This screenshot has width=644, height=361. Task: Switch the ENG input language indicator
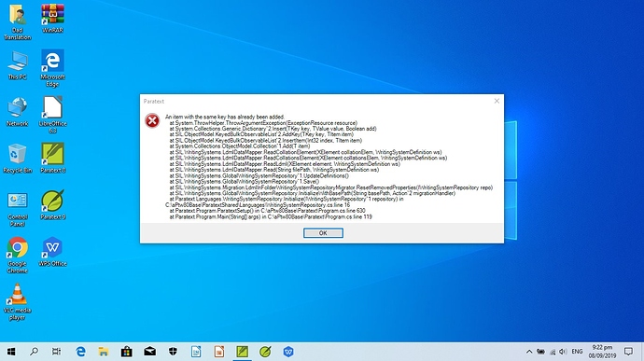point(577,352)
